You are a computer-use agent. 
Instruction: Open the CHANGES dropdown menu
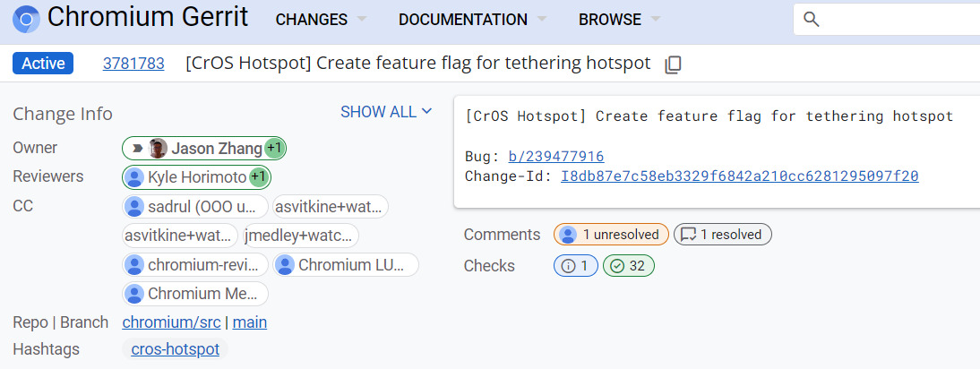[321, 20]
